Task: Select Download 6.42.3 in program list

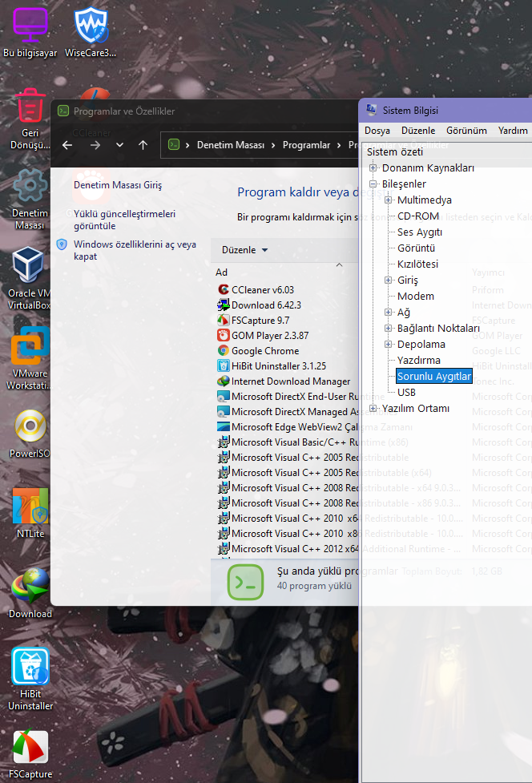Action: [259, 305]
